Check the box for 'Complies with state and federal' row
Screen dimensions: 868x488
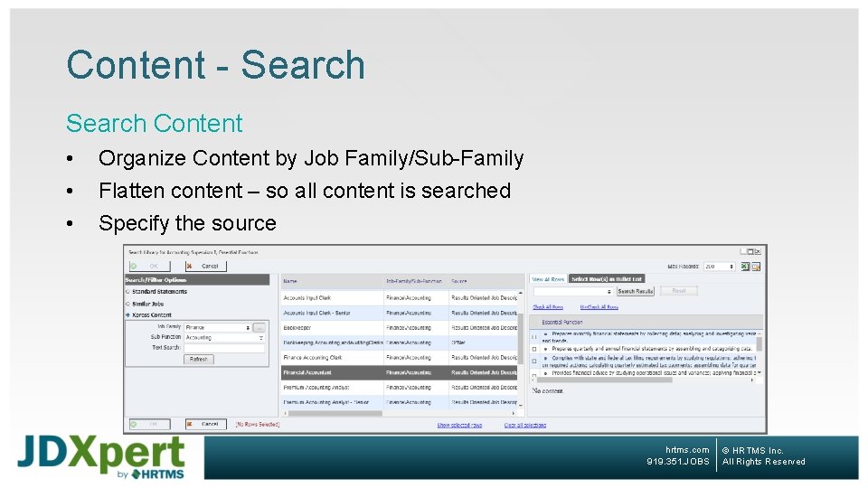534,361
